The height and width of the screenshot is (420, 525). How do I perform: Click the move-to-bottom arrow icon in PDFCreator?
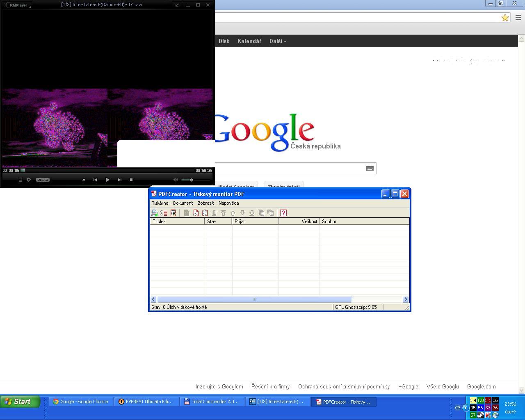click(x=252, y=213)
